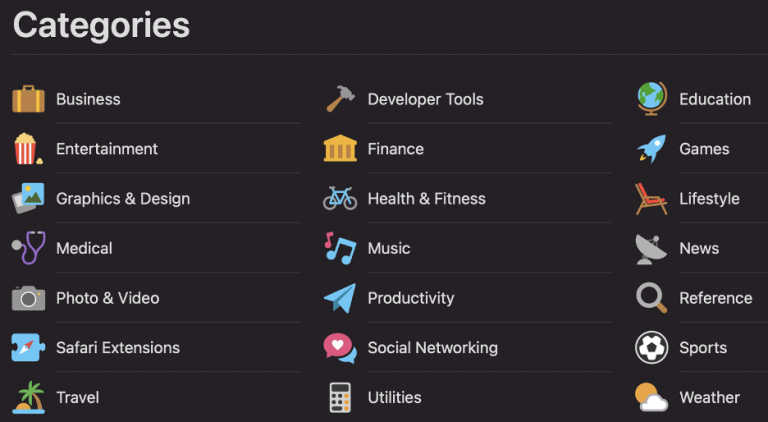The width and height of the screenshot is (768, 422).
Task: Open the Games rocket icon
Action: (x=652, y=148)
